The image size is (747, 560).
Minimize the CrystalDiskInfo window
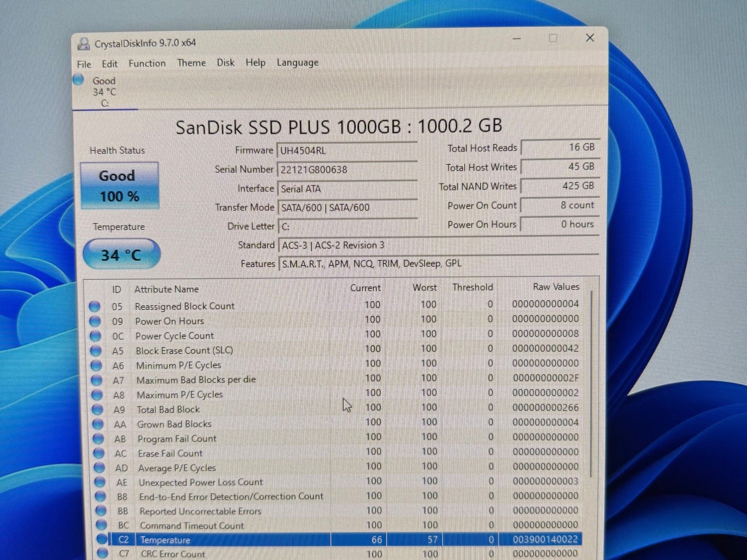point(516,39)
